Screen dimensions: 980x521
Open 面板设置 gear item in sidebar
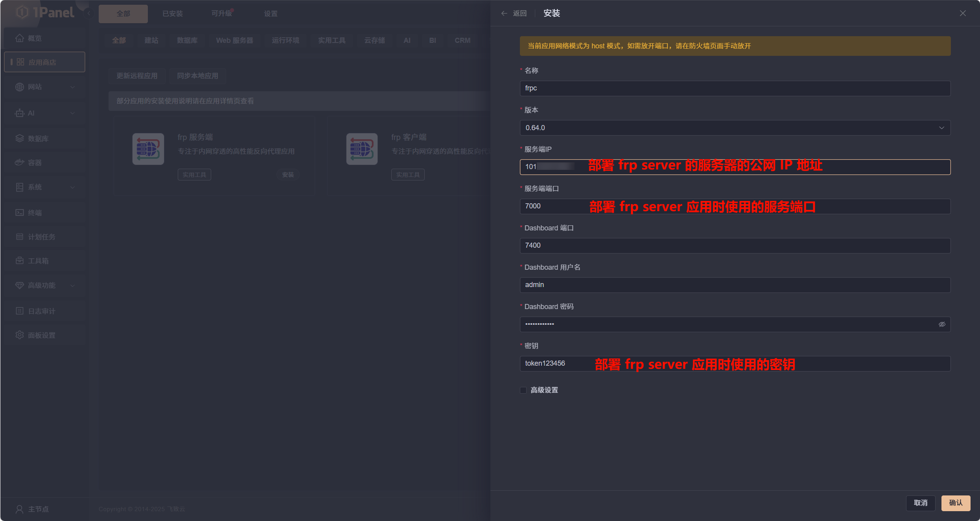point(41,335)
